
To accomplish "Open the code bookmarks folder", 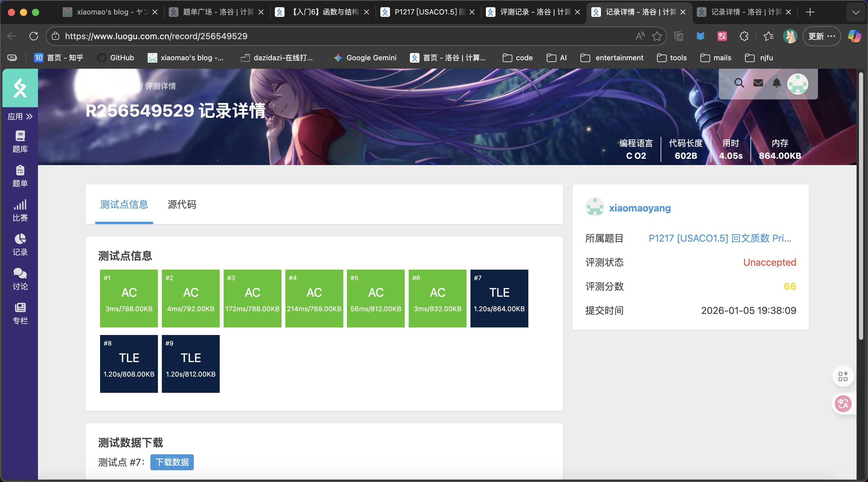I will 517,58.
